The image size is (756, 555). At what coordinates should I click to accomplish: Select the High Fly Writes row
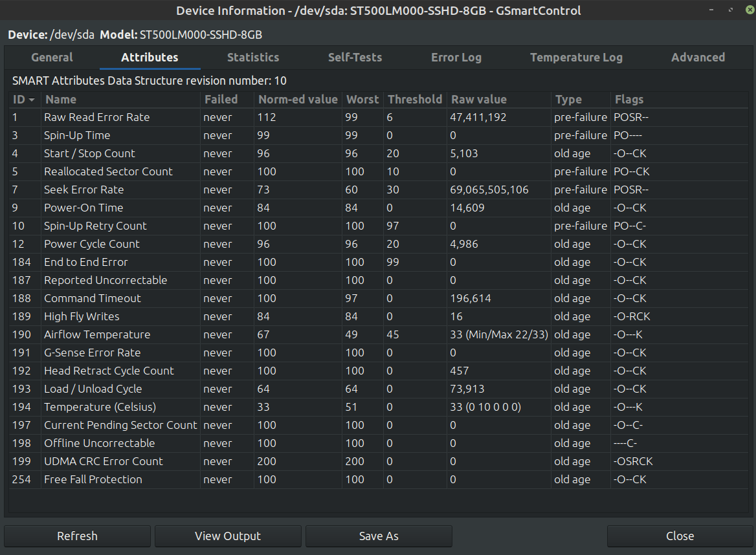click(x=379, y=316)
